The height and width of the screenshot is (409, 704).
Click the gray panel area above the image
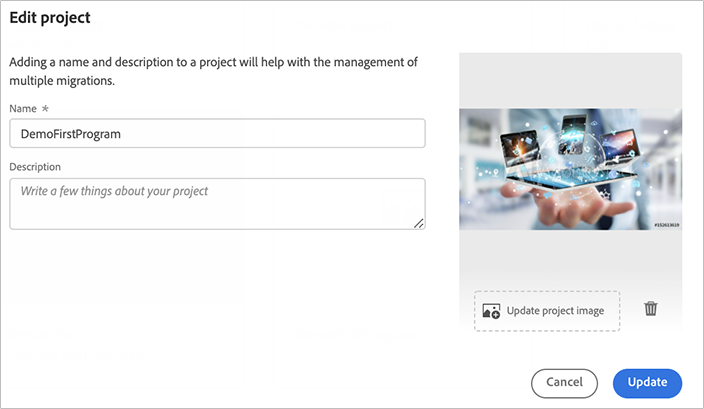[x=570, y=80]
